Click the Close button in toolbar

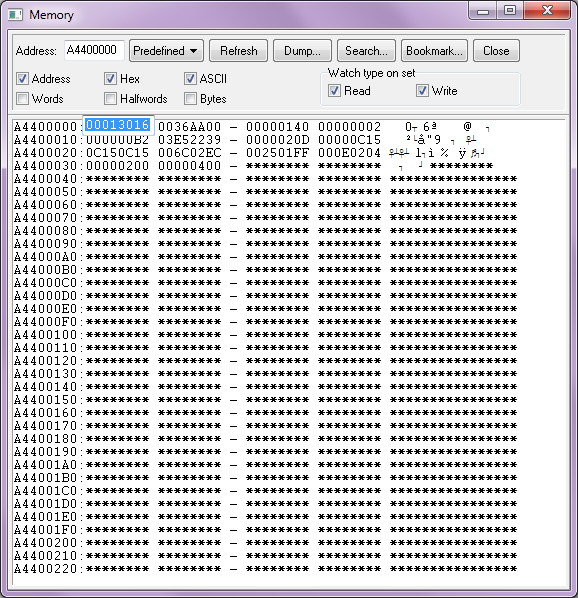[x=496, y=51]
